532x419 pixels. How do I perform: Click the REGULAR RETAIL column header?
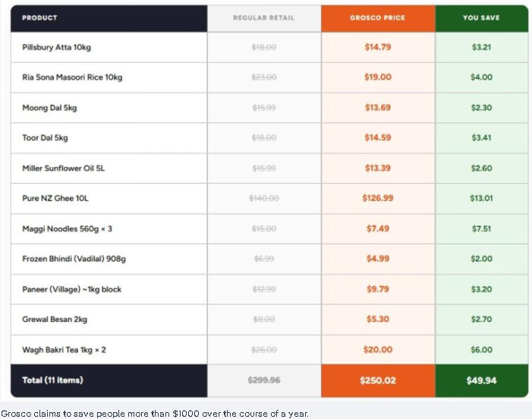click(x=263, y=17)
